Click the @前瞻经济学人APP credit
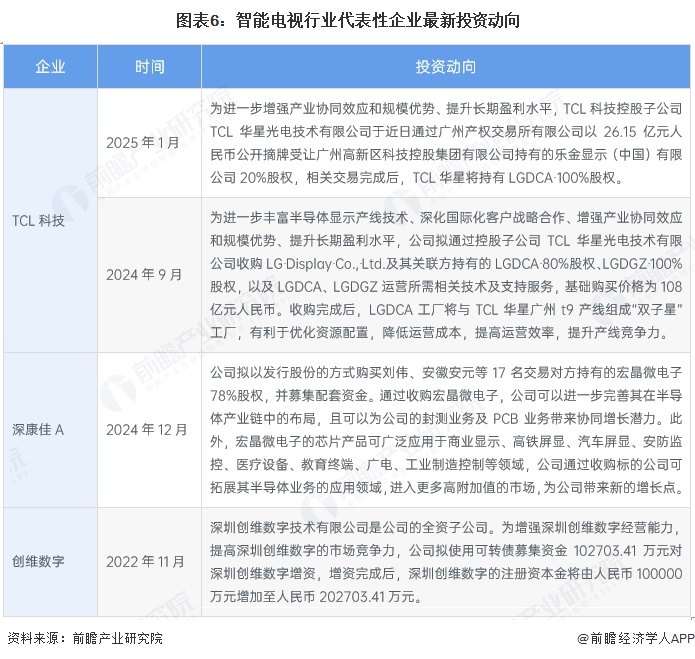 (636, 638)
